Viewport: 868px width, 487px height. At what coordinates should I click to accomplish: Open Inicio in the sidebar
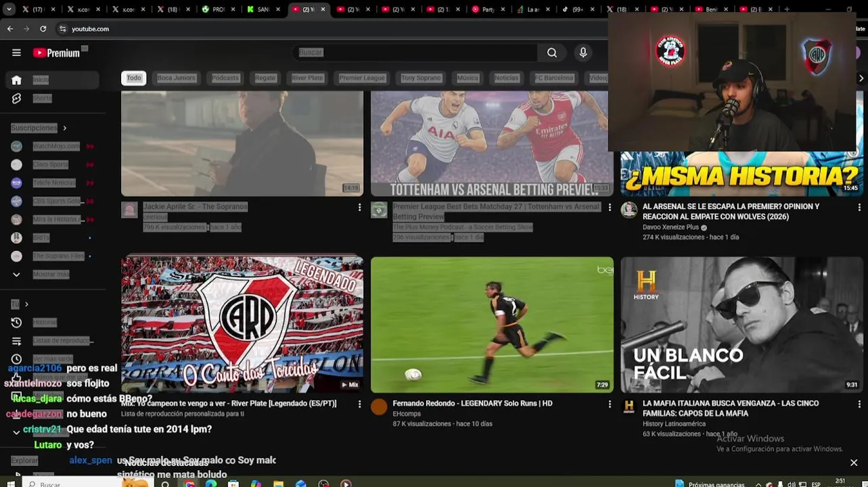53,80
